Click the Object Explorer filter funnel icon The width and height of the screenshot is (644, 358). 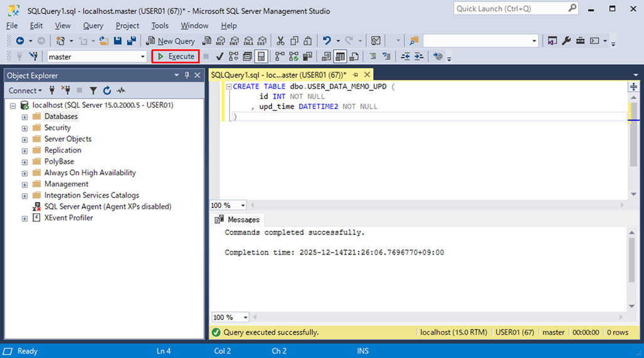pos(93,90)
